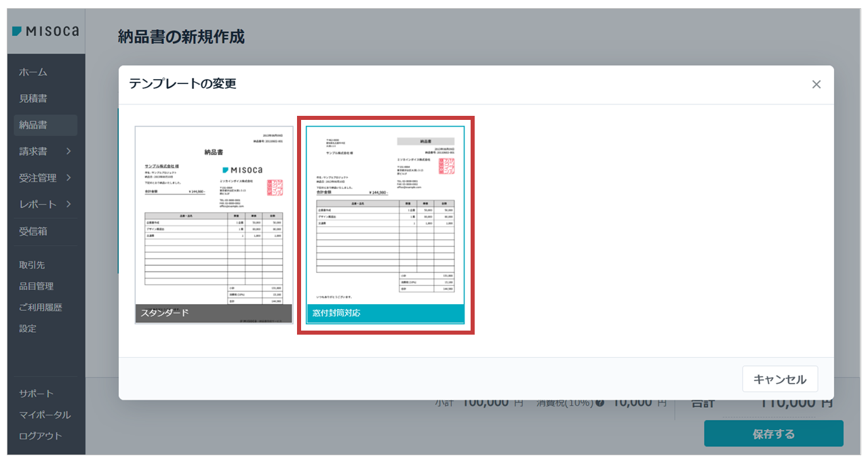
Task: Click the テンプレートの変更 dialog title
Action: [x=182, y=84]
